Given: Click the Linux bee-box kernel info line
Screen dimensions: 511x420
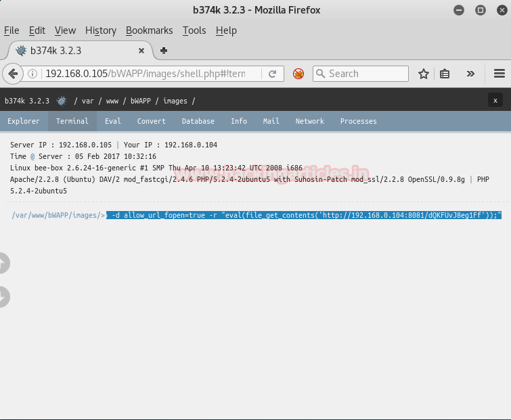Looking at the screenshot, I should 156,168.
